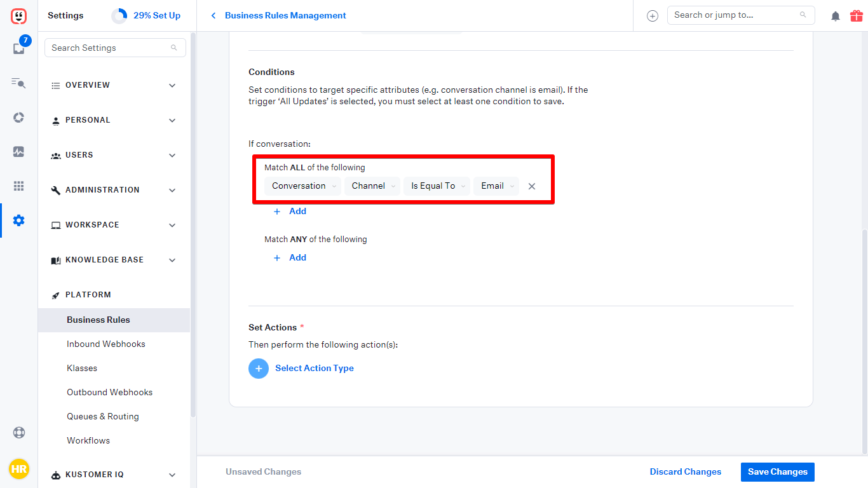This screenshot has height=488, width=868.
Task: Click the plus icon under Match ANY
Action: pos(277,258)
